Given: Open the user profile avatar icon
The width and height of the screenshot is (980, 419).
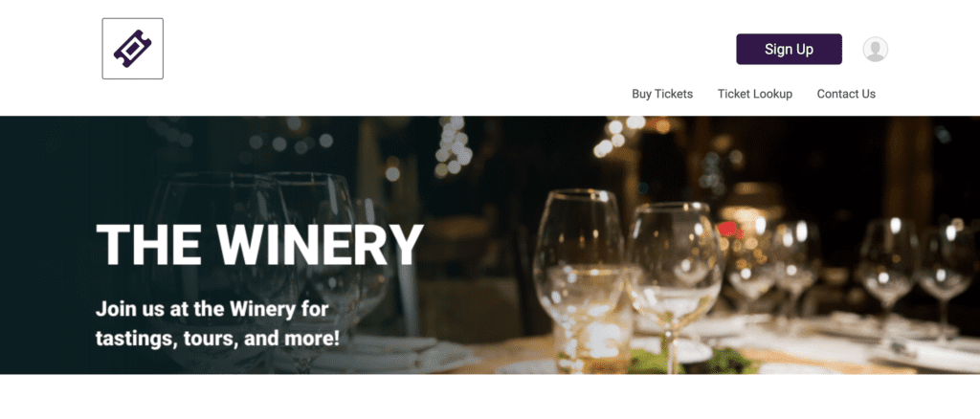Looking at the screenshot, I should 875,50.
